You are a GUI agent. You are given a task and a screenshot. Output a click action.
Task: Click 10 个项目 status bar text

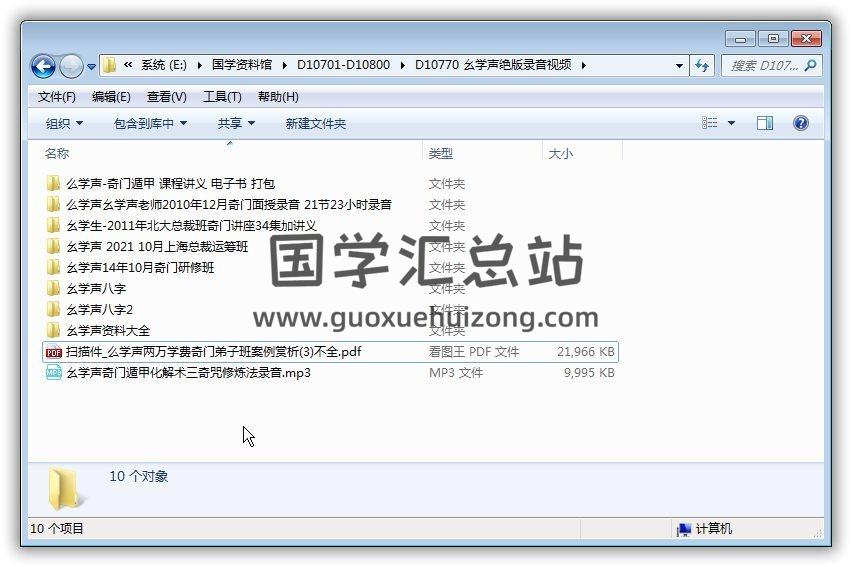(57, 528)
